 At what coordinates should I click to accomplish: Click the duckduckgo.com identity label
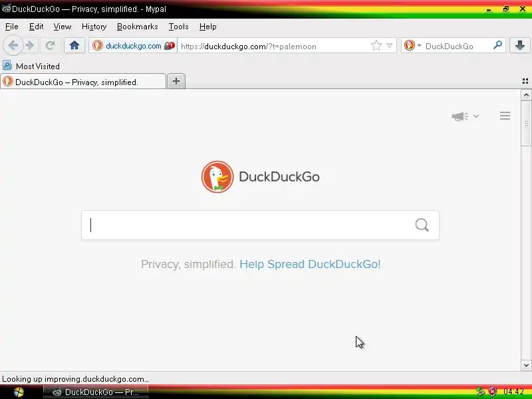134,46
